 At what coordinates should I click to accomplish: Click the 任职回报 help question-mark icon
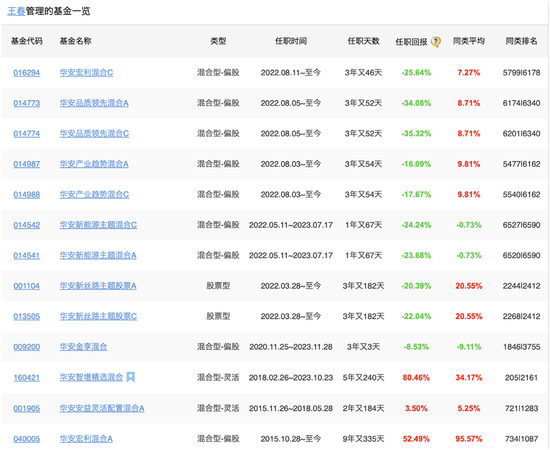tap(436, 42)
